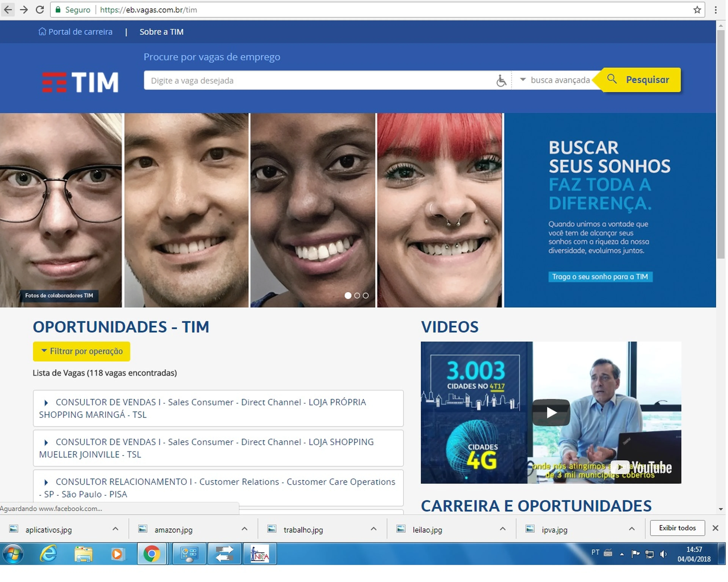
Task: Toggle the wheelchair accessibility filter icon
Action: click(x=501, y=81)
